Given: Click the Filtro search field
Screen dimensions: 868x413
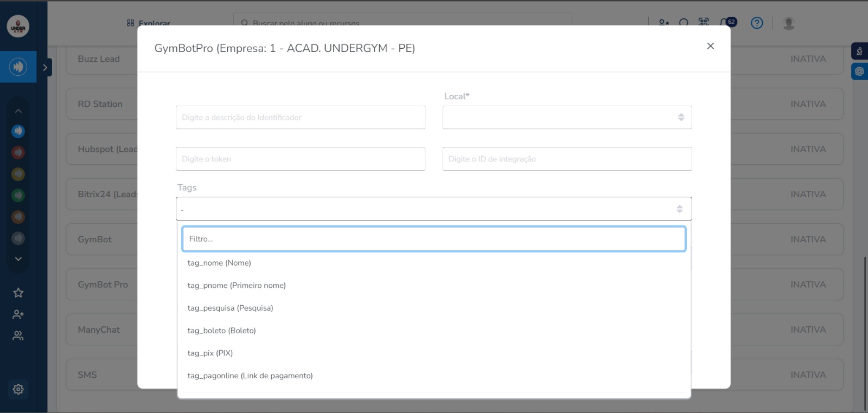Looking at the screenshot, I should point(433,239).
